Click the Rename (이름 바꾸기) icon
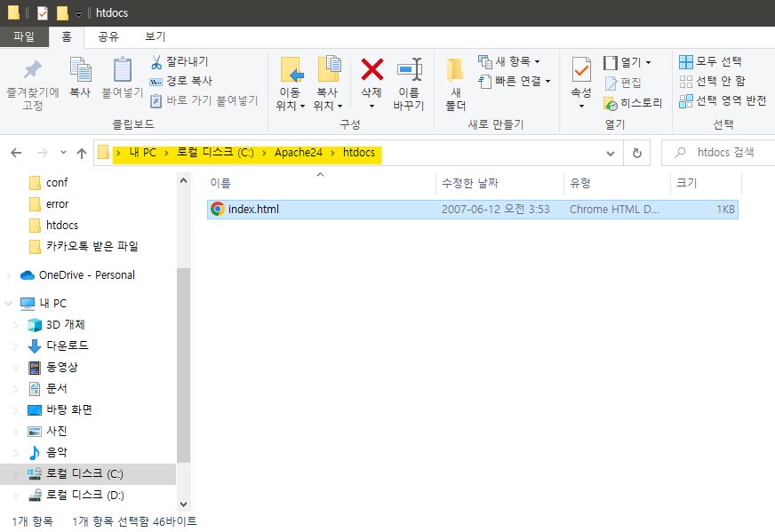 409,69
